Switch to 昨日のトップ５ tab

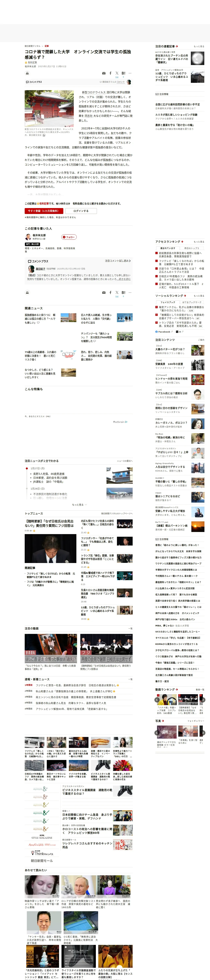[192, 248]
